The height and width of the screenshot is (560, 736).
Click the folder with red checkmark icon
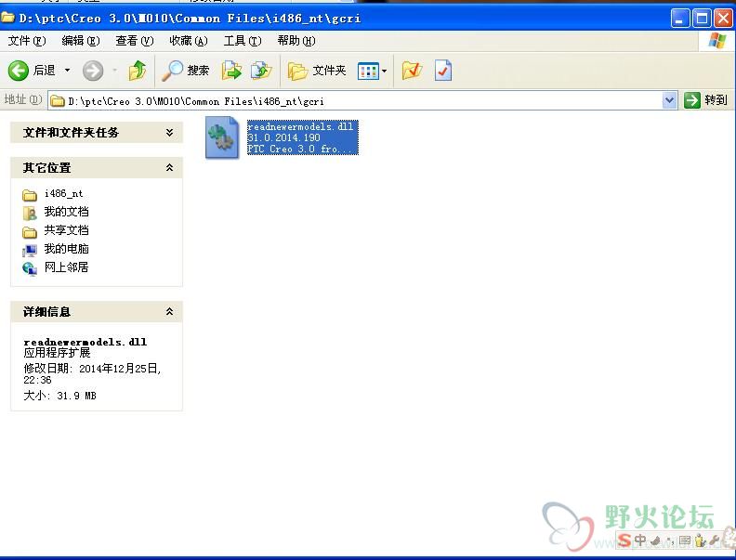pos(412,71)
